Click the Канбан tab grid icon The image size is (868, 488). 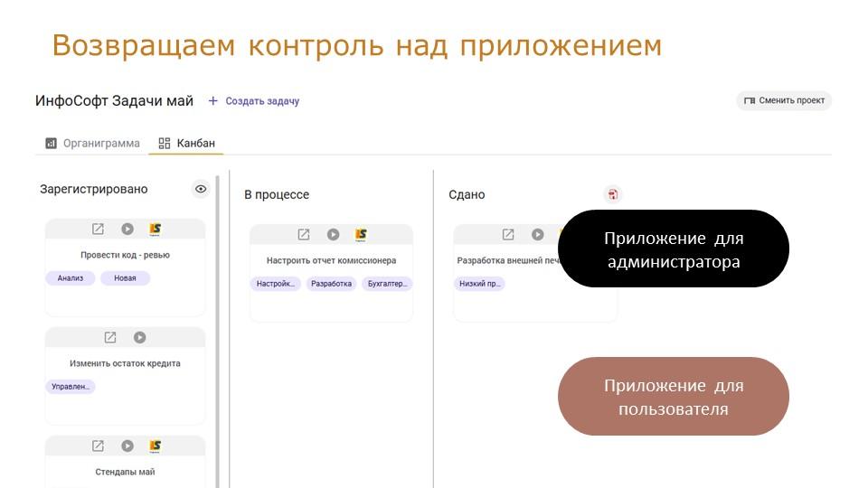pyautogui.click(x=165, y=144)
